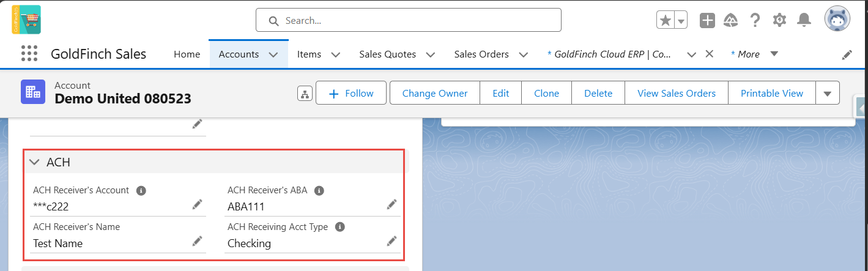Screen dimensions: 868x271
Task: Go to the Home tab
Action: (x=187, y=54)
